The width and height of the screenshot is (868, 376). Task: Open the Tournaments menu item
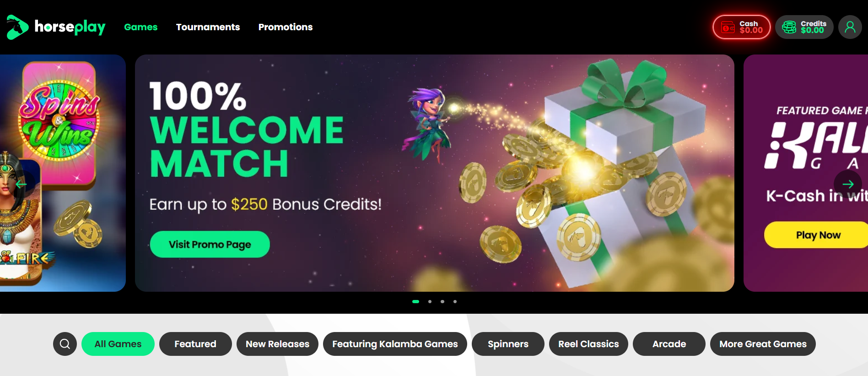[x=208, y=27]
